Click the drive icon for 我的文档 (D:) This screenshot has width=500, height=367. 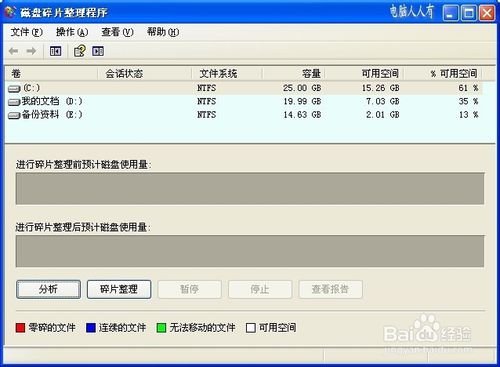14,102
